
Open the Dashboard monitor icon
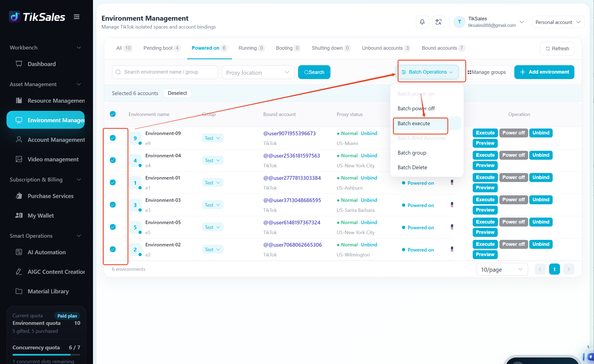pyautogui.click(x=19, y=64)
